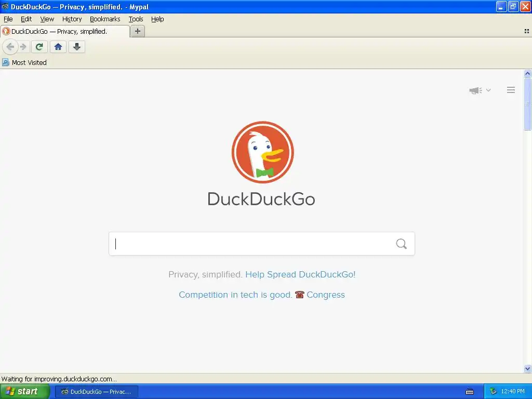The height and width of the screenshot is (399, 532).
Task: Click the DuckDuckGo favicon on the tab
Action: coord(6,31)
